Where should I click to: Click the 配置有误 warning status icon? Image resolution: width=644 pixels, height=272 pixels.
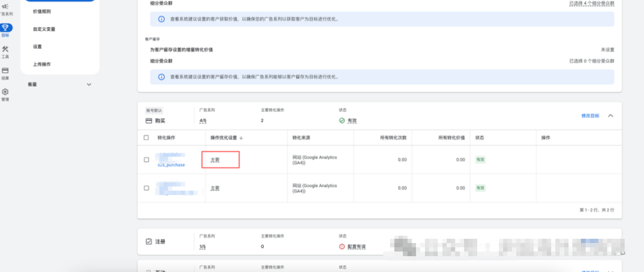342,246
